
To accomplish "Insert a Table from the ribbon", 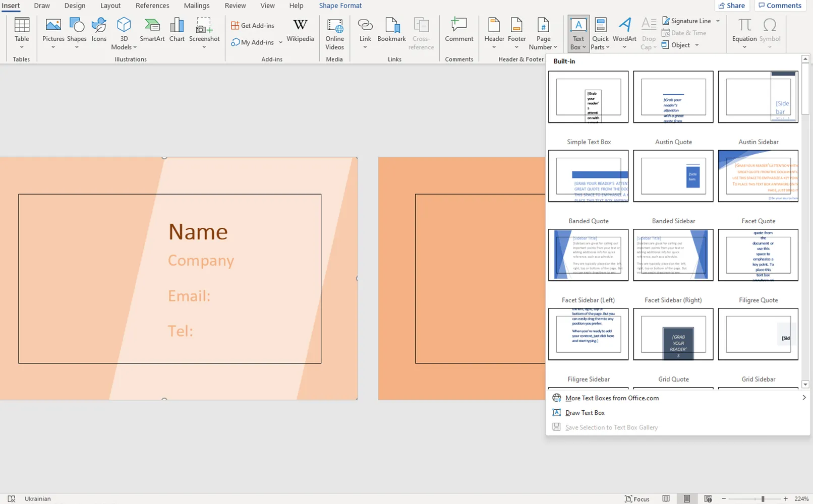I will [x=22, y=33].
